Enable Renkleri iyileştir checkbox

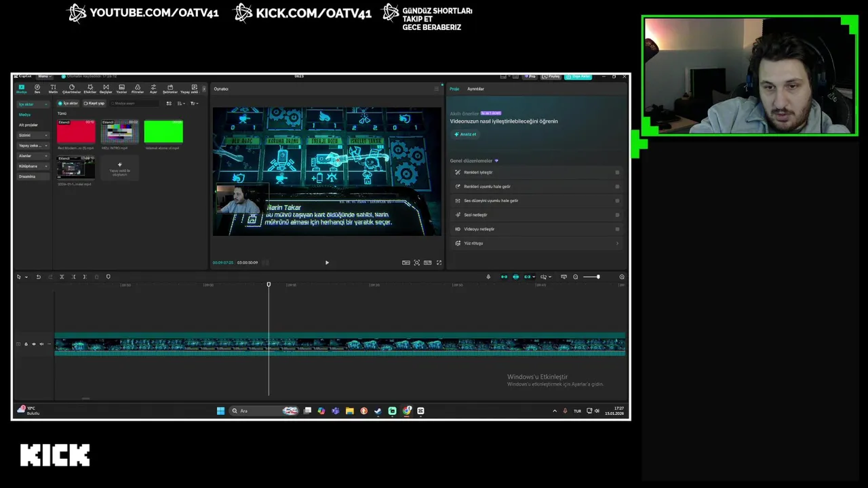click(x=617, y=172)
